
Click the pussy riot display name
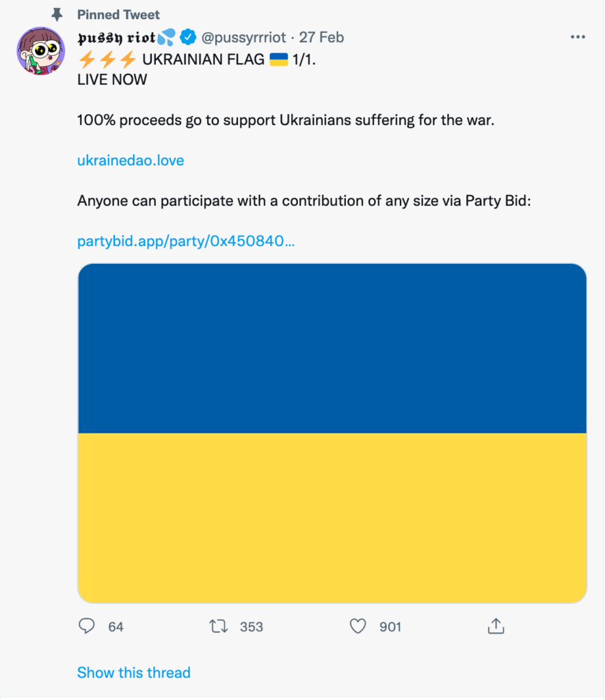pos(116,38)
